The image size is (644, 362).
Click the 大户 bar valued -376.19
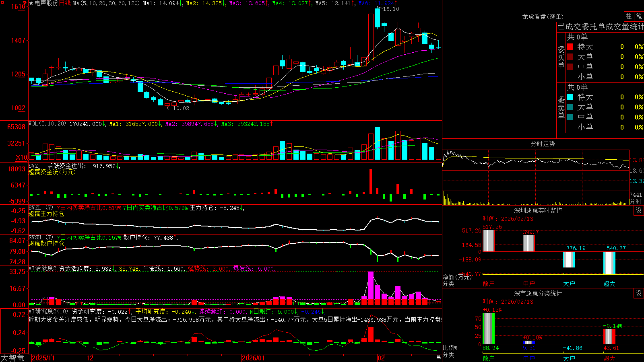[569, 259]
